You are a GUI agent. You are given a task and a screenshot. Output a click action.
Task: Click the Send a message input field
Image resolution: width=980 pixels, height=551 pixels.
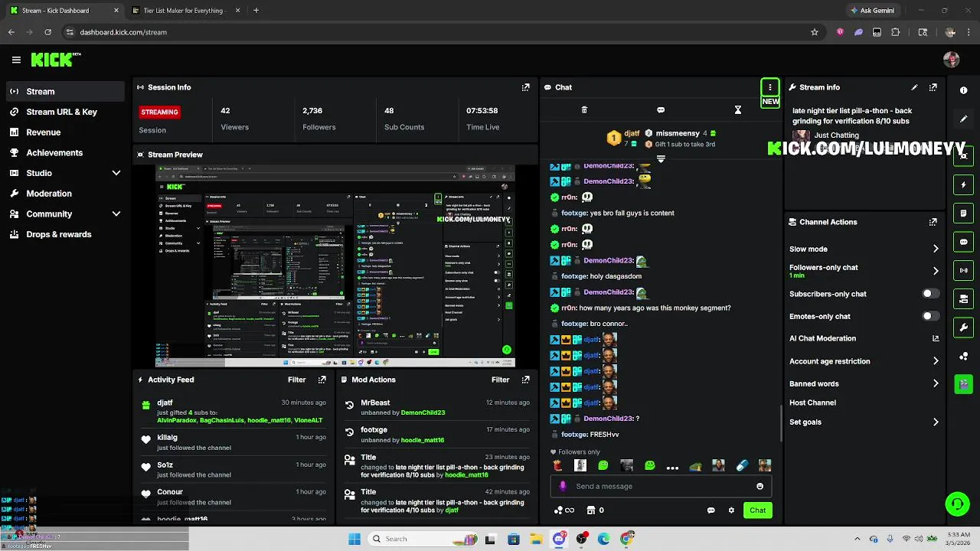click(x=661, y=486)
